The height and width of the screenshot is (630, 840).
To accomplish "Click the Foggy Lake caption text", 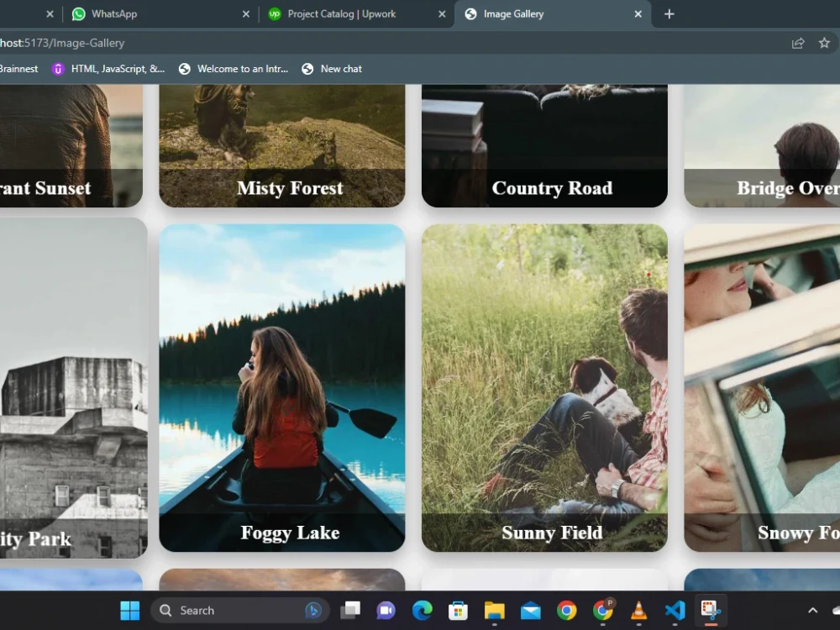I will pyautogui.click(x=290, y=533).
